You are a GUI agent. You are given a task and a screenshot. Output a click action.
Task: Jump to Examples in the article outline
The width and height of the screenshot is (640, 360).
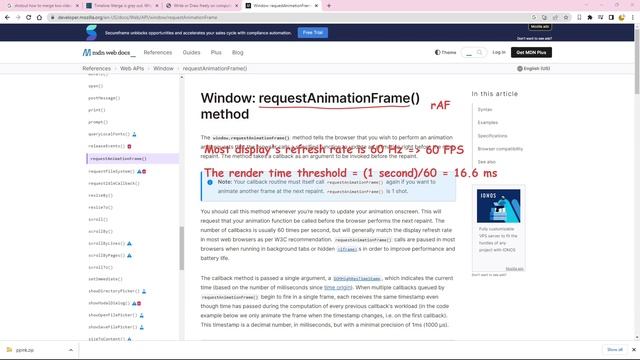tap(488, 122)
